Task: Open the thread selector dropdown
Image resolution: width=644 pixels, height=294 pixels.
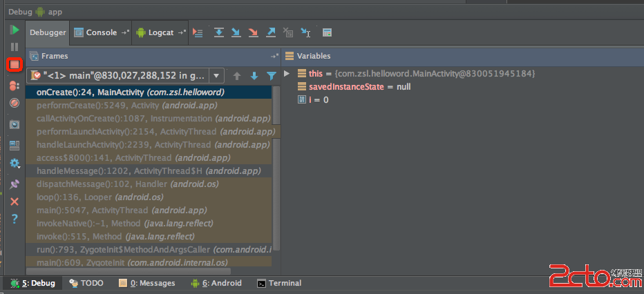Action: coord(216,75)
